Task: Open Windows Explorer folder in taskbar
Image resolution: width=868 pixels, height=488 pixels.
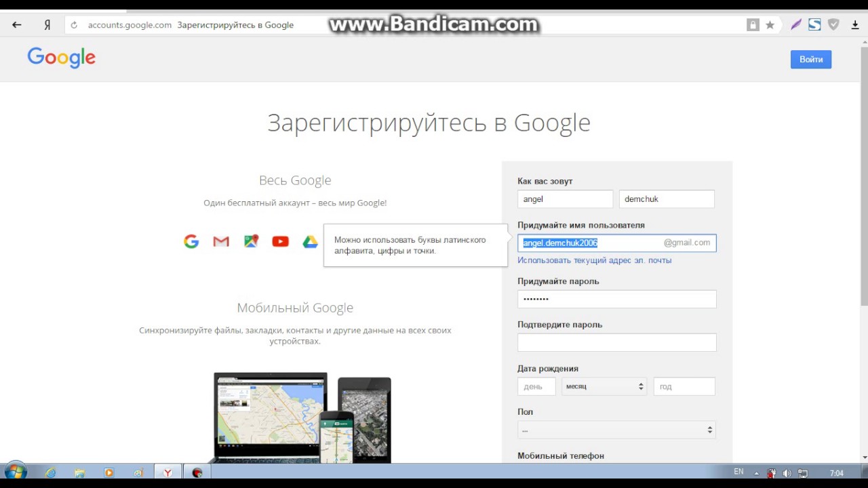Action: click(x=79, y=472)
